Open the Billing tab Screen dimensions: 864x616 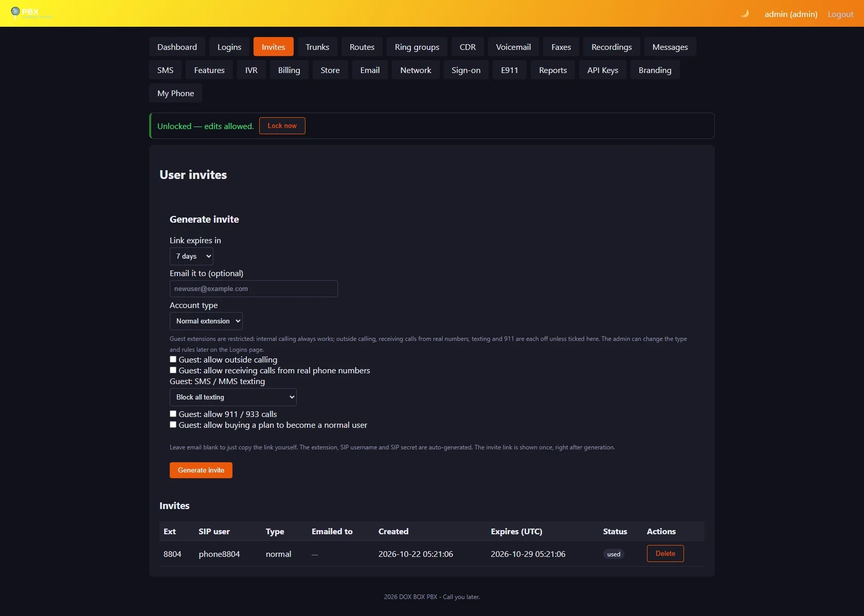[289, 70]
